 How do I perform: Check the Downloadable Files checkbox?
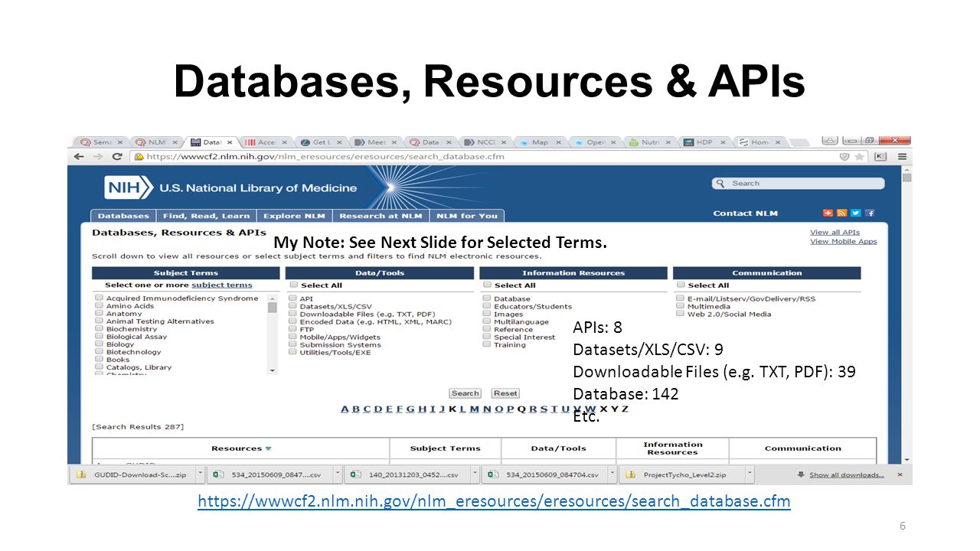[x=292, y=314]
